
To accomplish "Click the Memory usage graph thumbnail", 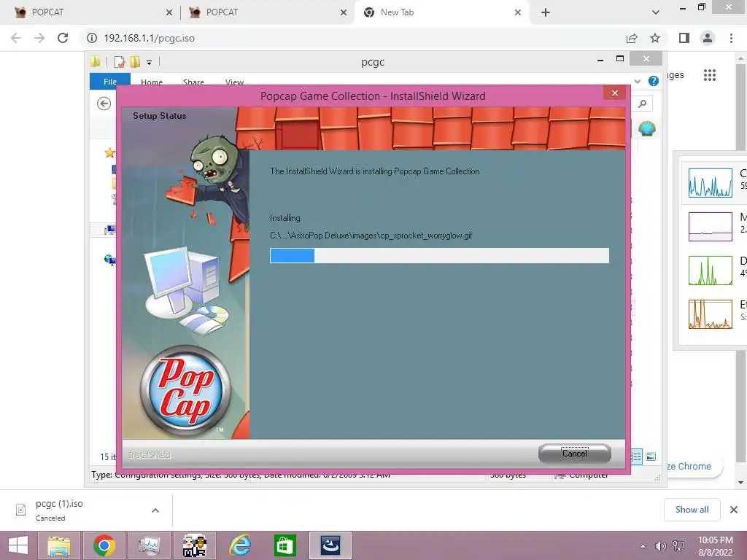I will (x=711, y=227).
